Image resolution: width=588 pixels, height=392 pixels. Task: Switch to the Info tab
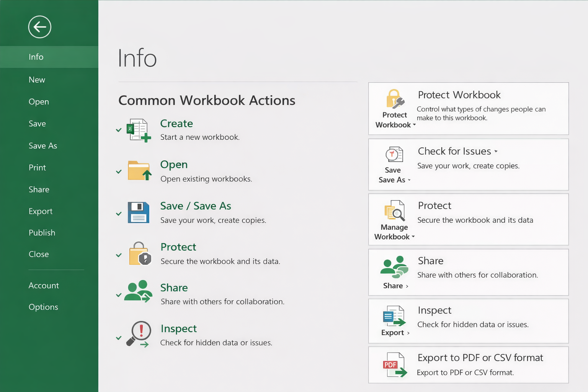tap(36, 57)
